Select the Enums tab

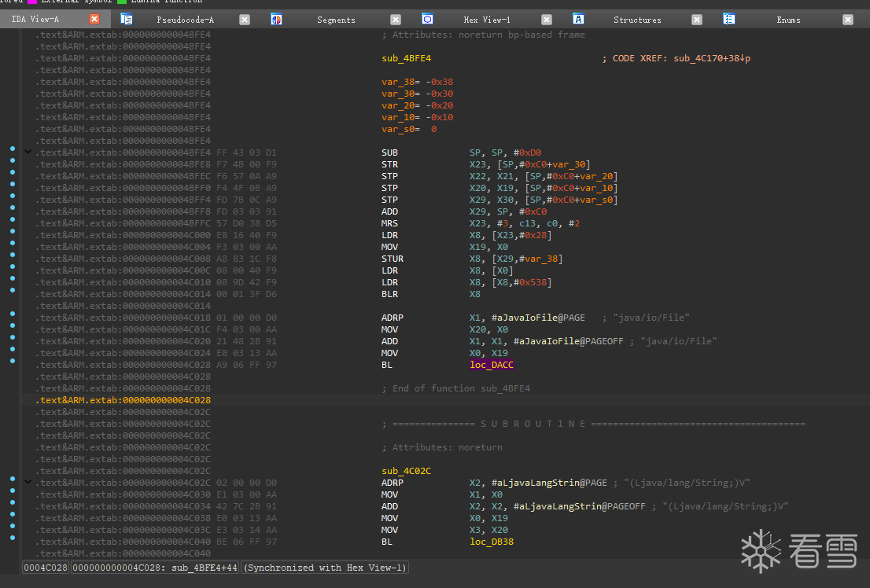tap(788, 20)
